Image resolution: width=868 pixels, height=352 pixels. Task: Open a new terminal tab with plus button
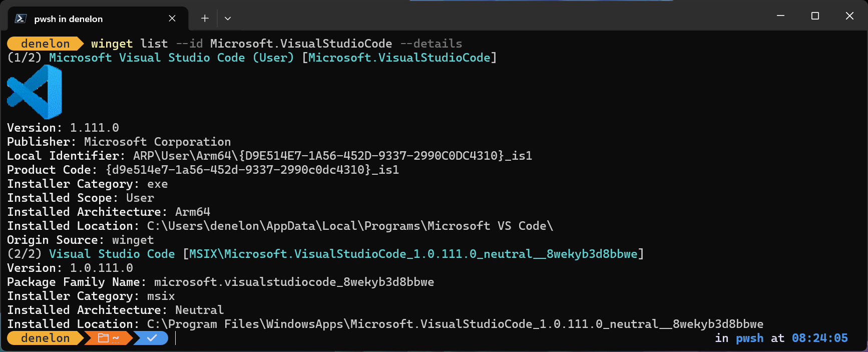[205, 19]
